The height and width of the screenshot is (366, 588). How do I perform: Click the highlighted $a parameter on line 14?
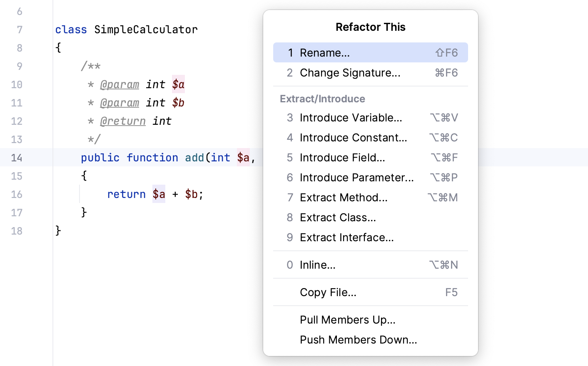(x=244, y=158)
